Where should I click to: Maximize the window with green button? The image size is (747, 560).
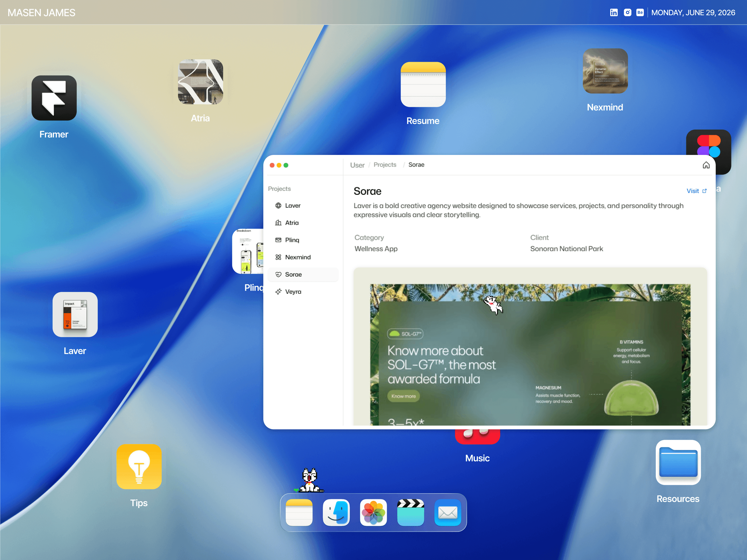[286, 165]
